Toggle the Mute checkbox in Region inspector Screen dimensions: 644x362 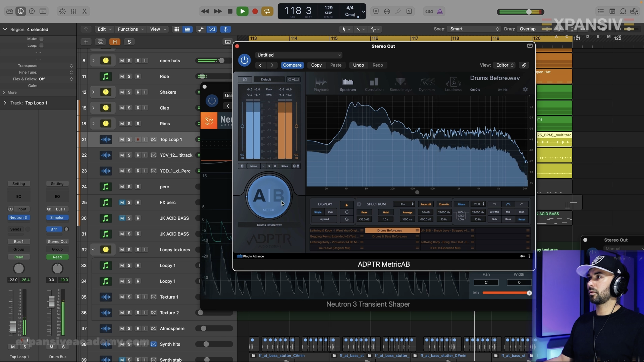(x=42, y=39)
